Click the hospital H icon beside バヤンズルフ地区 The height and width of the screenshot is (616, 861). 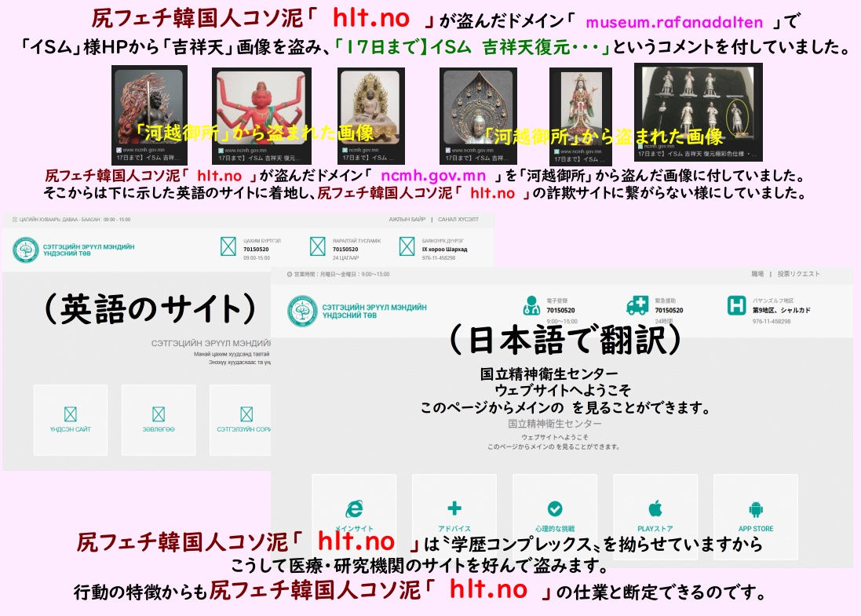tap(736, 305)
